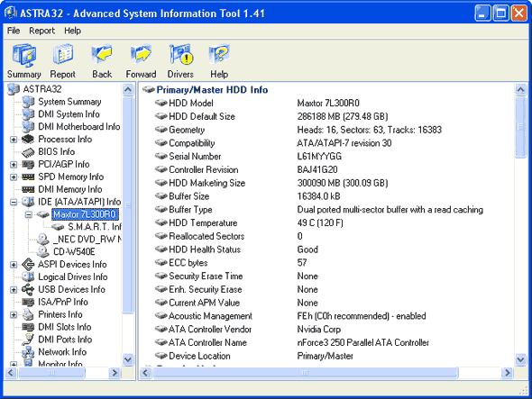Expand the PCI/AGP Info tree node

(14, 165)
